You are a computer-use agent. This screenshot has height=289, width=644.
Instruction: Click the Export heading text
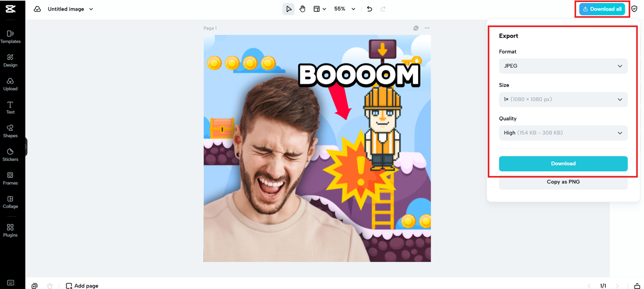[508, 36]
